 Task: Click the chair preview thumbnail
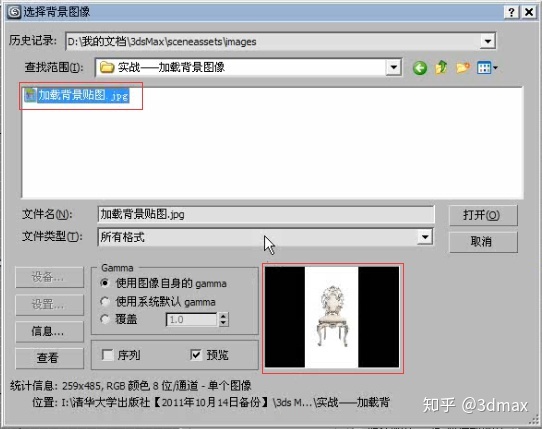[332, 317]
